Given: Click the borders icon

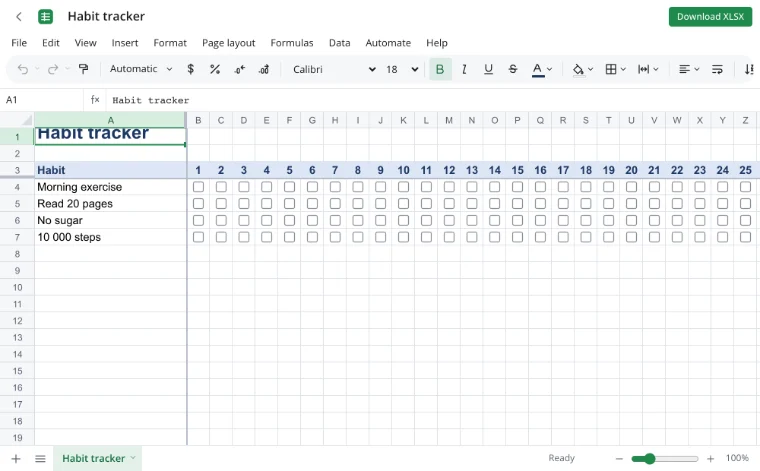Looking at the screenshot, I should click(x=611, y=69).
